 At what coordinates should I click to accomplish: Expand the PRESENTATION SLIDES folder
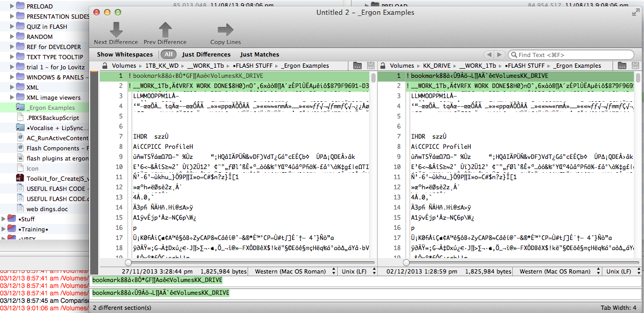coord(11,17)
